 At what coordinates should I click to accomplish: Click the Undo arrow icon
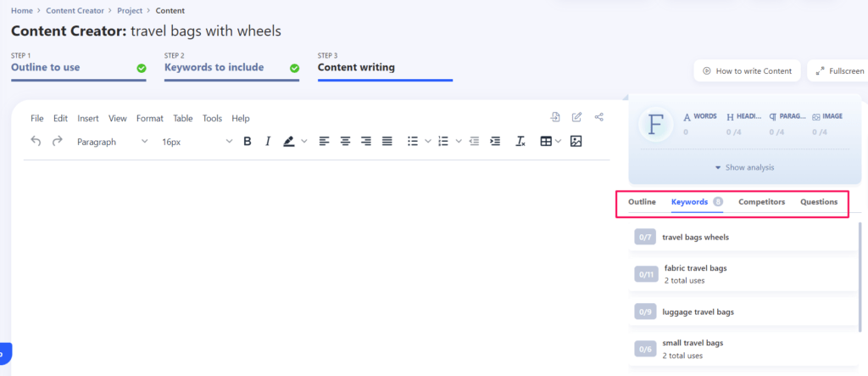36,142
